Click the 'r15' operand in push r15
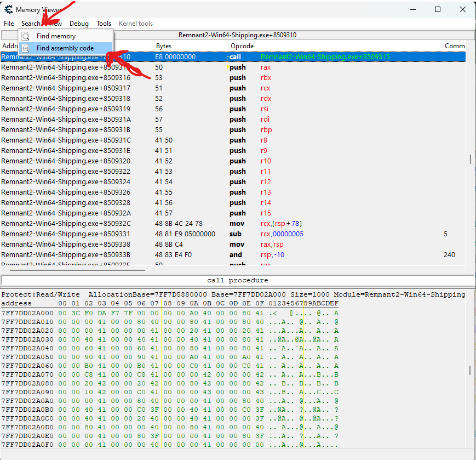This screenshot has width=476, height=460. (x=266, y=213)
